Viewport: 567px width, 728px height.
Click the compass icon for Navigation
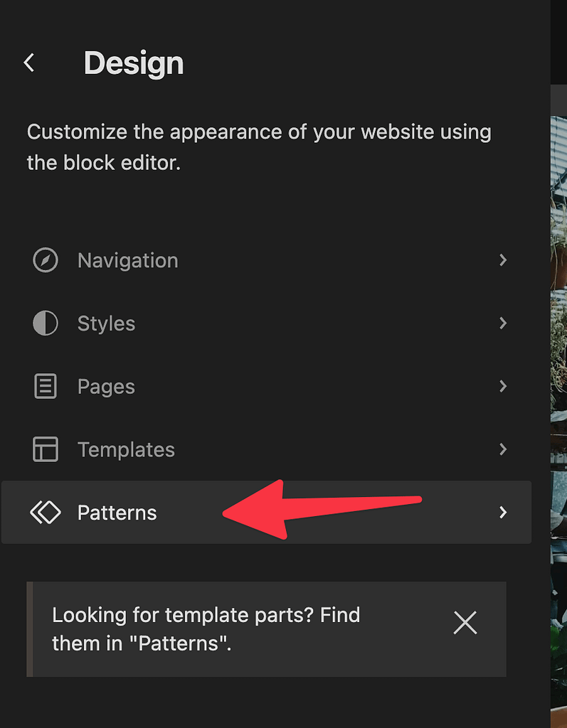click(x=46, y=260)
